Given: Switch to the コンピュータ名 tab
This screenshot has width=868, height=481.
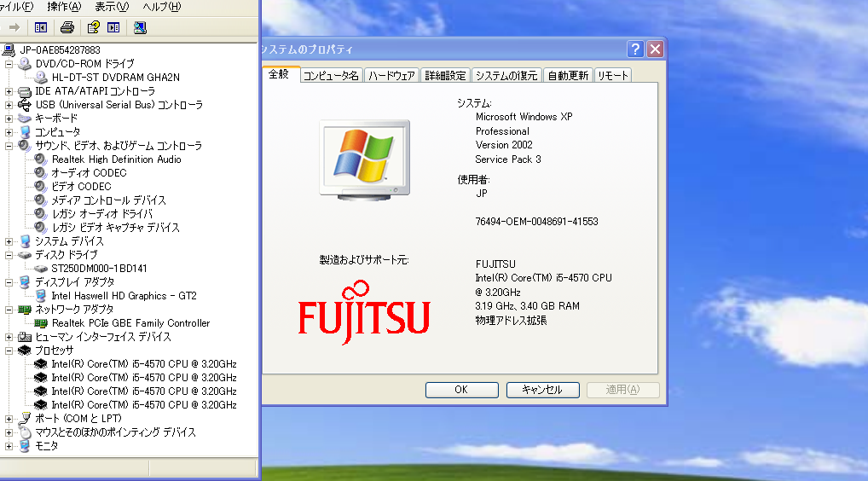Looking at the screenshot, I should tap(331, 75).
